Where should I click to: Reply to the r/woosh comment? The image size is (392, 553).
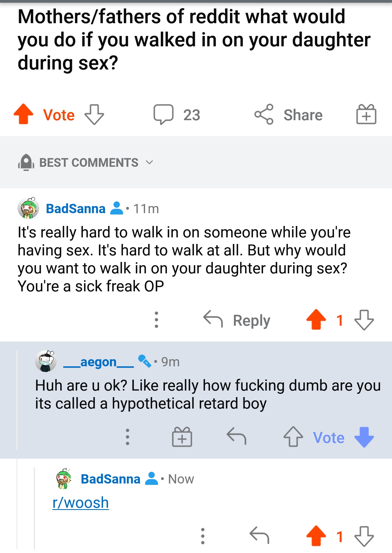coord(259,535)
